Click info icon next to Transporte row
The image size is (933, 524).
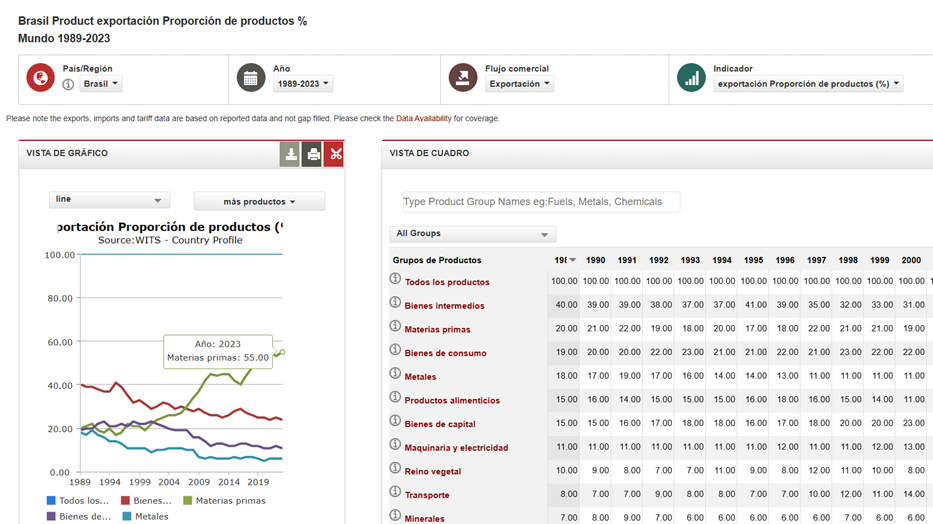point(395,494)
